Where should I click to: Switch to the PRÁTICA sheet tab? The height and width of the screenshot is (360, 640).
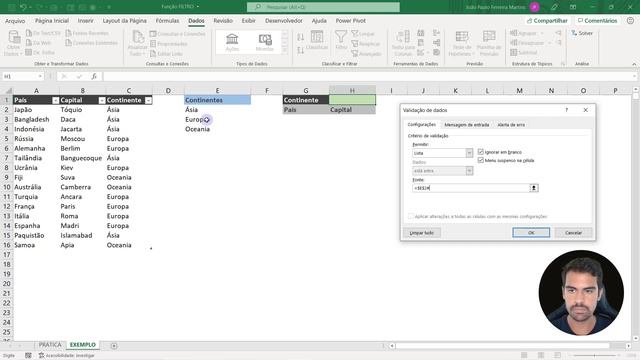[50, 345]
